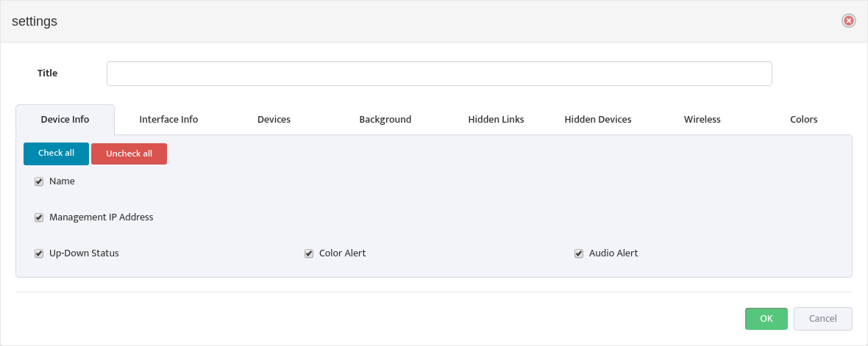Switch to the Interface Info tab

169,120
